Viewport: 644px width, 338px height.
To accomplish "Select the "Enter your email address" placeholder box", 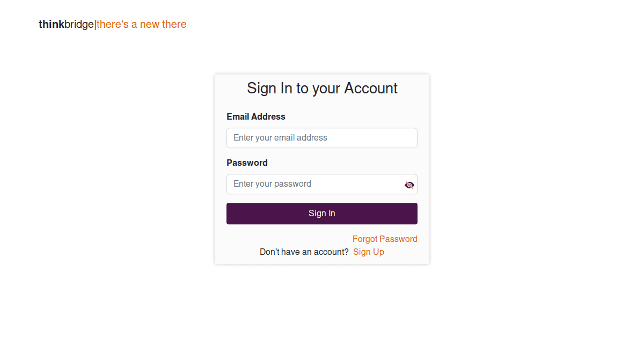I will (321, 138).
